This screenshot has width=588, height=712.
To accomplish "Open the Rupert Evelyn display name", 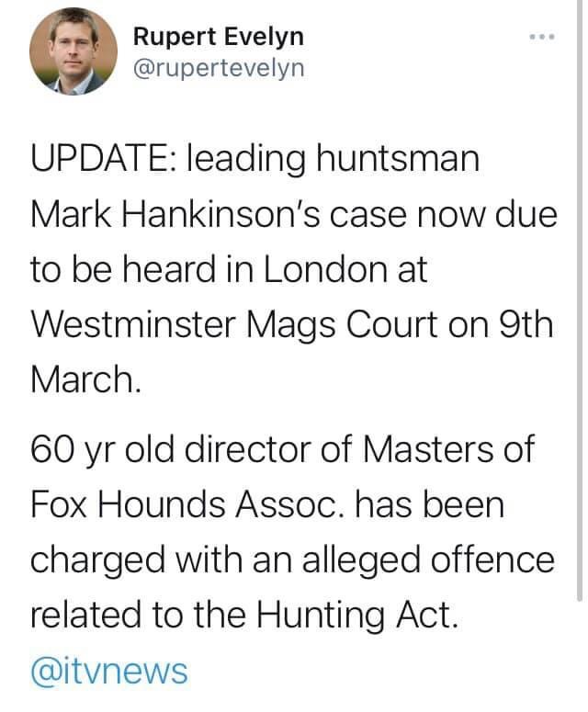I will tap(218, 37).
